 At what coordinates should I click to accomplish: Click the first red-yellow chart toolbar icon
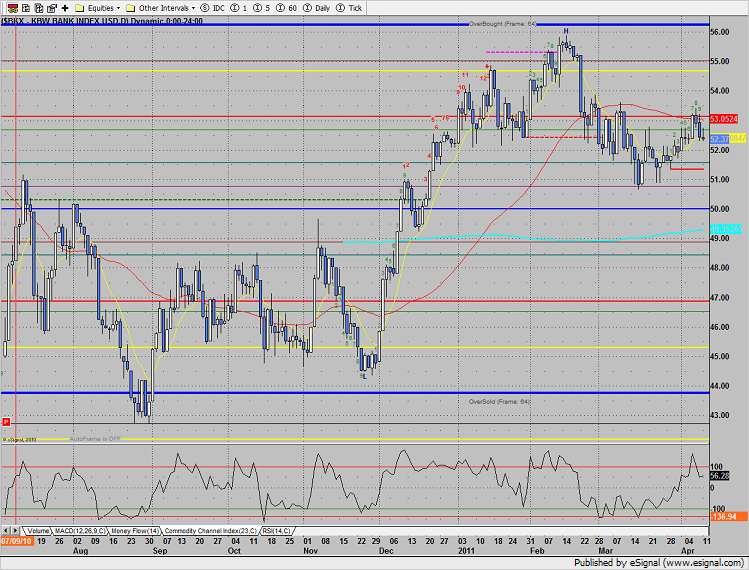13,8
